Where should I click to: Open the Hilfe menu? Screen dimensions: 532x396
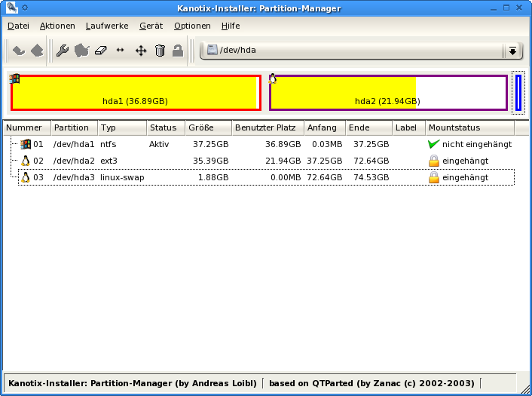231,26
